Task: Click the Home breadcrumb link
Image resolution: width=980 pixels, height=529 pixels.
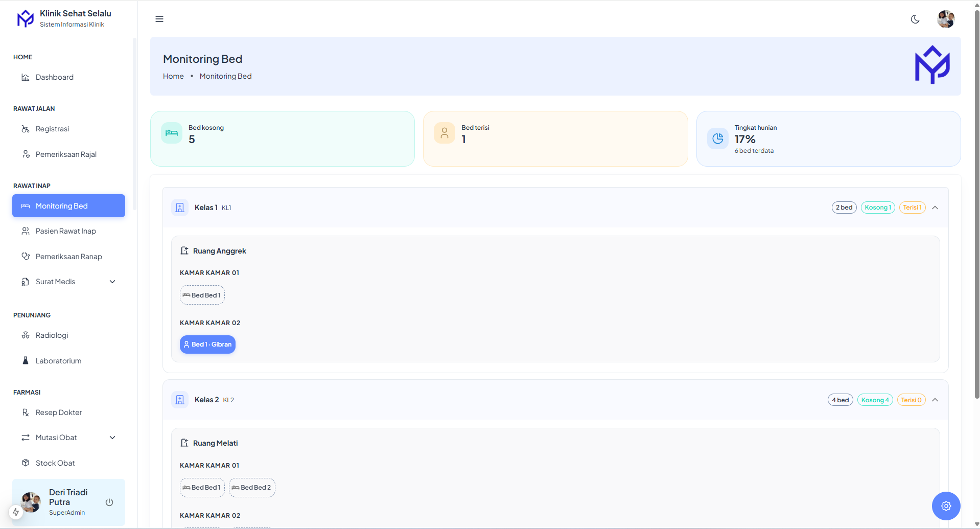Action: 173,76
